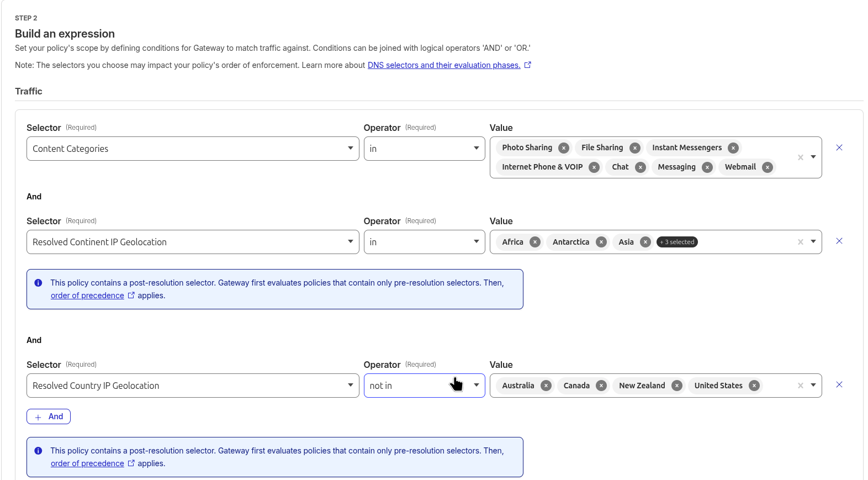Delete the Resolved Country IP Geolocation row
This screenshot has width=868, height=480.
(839, 384)
